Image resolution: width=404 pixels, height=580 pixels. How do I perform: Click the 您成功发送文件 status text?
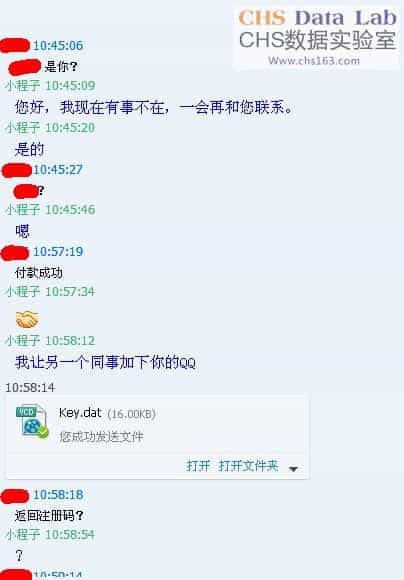101,436
